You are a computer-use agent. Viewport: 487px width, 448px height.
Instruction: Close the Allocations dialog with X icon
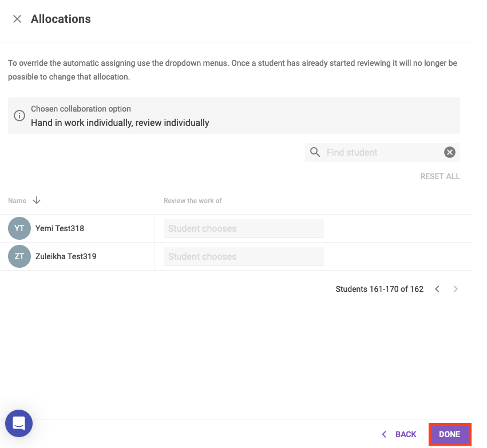click(17, 19)
